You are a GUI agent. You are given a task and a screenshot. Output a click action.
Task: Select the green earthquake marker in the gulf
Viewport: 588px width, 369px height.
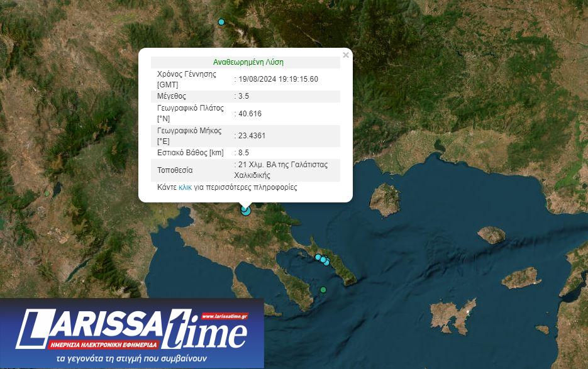323,290
